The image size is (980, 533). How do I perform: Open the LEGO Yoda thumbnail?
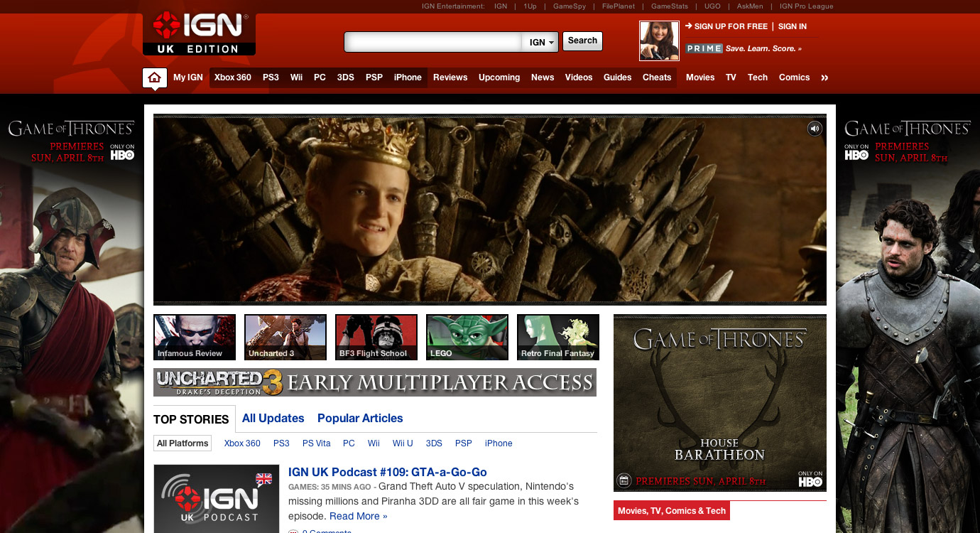coord(467,338)
